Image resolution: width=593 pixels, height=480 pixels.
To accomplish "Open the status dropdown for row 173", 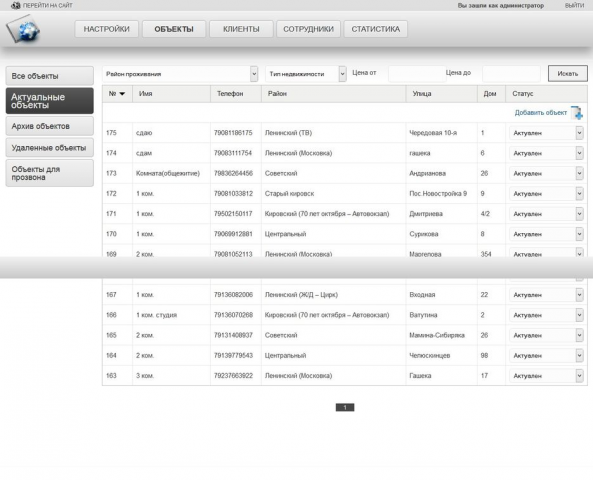I will point(546,174).
